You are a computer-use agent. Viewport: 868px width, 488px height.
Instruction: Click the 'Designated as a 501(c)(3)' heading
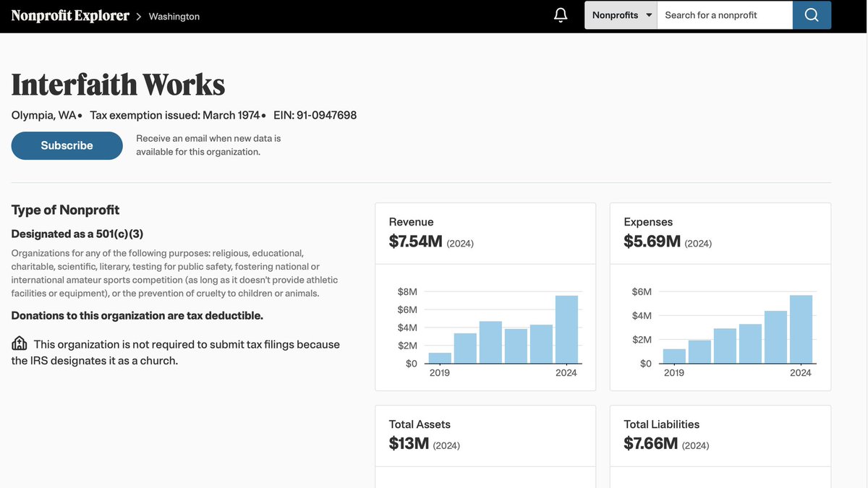(x=77, y=234)
